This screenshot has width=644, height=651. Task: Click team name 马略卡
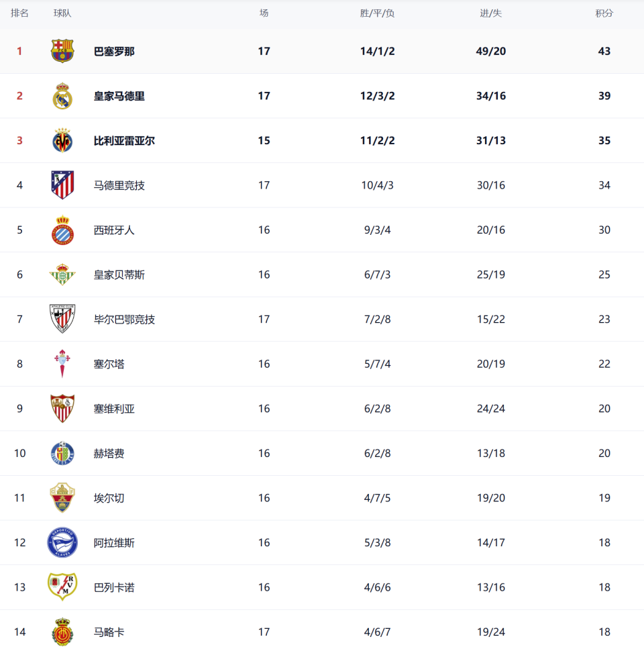click(109, 632)
